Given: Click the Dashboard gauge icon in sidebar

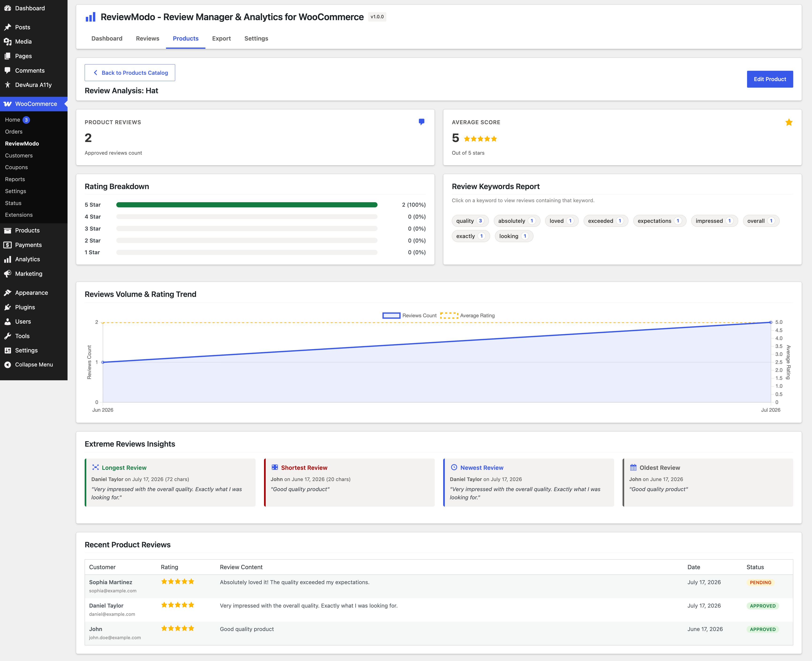Looking at the screenshot, I should [x=8, y=8].
